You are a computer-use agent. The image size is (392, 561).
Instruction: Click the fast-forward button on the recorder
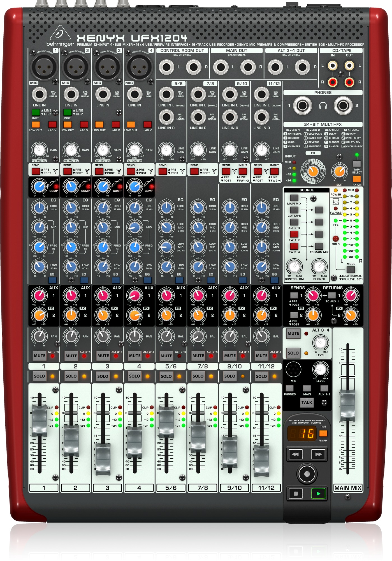click(318, 454)
